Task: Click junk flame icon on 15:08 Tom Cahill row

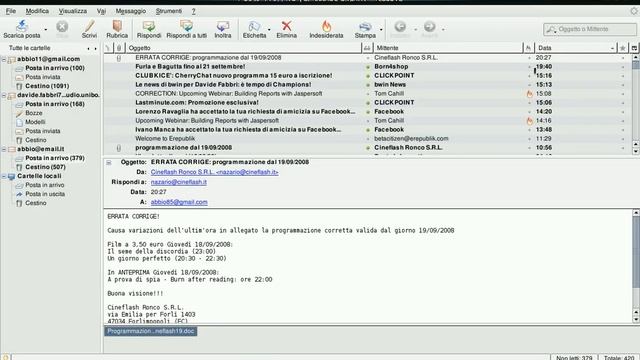Action: [x=529, y=94]
